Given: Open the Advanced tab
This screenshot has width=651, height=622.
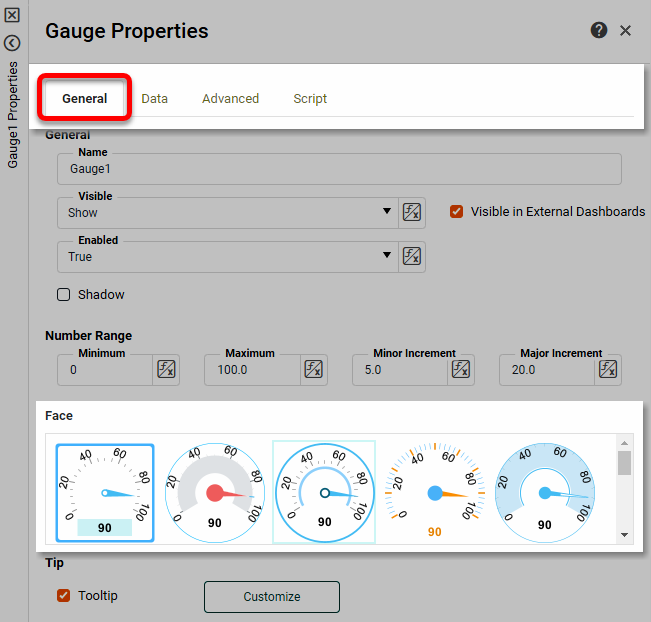Looking at the screenshot, I should point(230,99).
